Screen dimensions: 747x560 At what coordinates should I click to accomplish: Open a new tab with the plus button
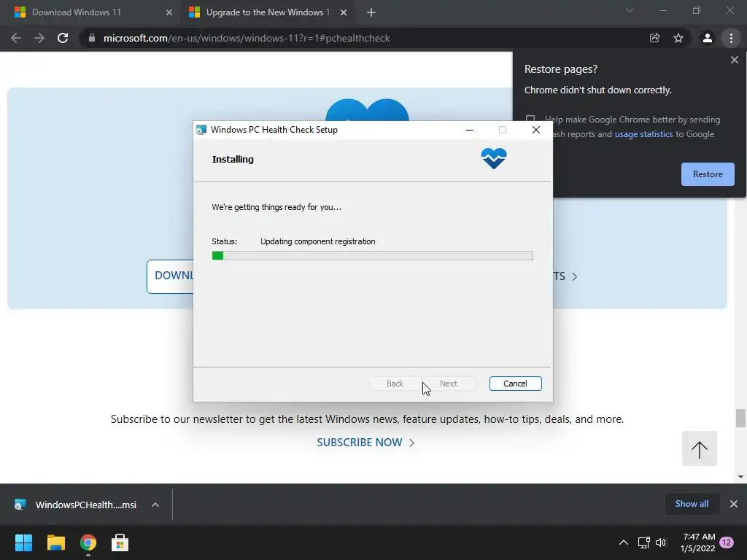coord(371,12)
